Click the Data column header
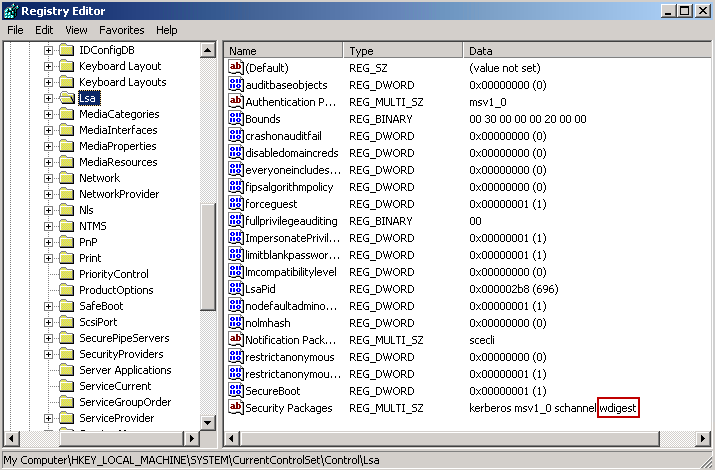This screenshot has width=715, height=470. pyautogui.click(x=585, y=50)
